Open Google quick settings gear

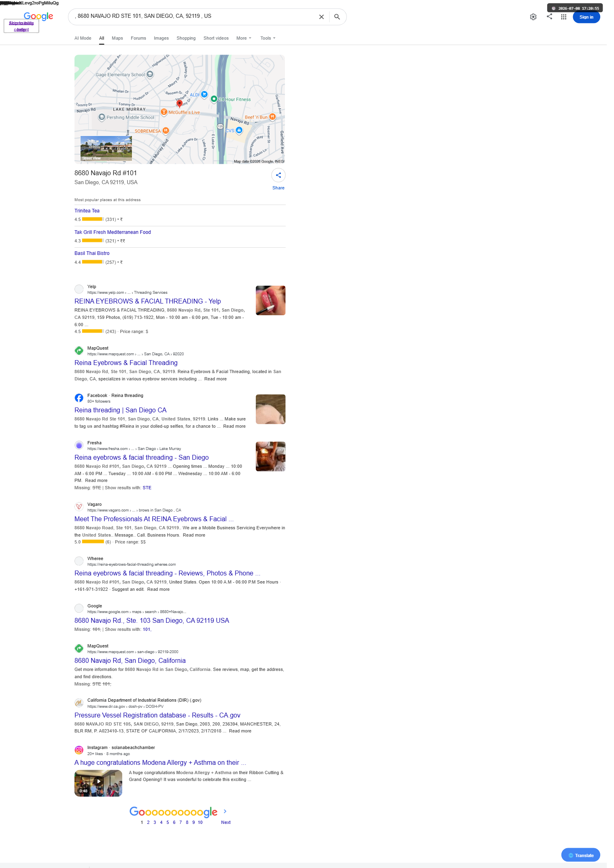pos(533,17)
